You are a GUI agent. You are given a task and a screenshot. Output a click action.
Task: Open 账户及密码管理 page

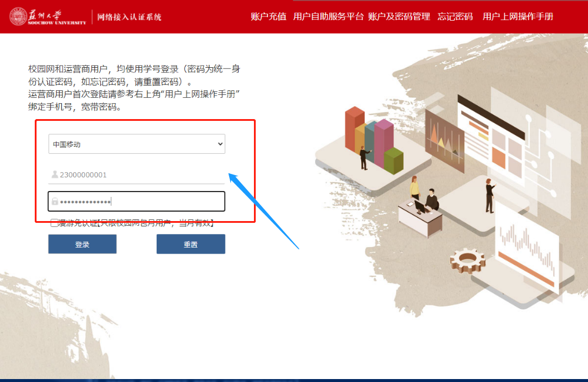pyautogui.click(x=399, y=17)
